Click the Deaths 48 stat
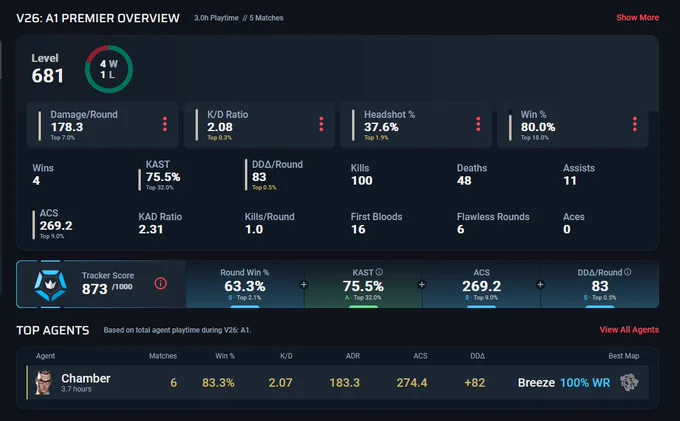 (x=472, y=175)
